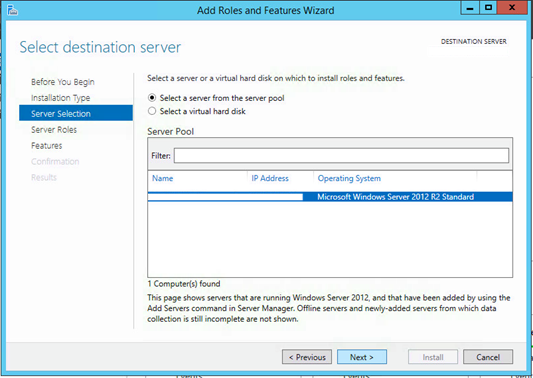Minimize the Add Roles and Features Wizard
Image resolution: width=533 pixels, height=378 pixels.
tap(470, 8)
